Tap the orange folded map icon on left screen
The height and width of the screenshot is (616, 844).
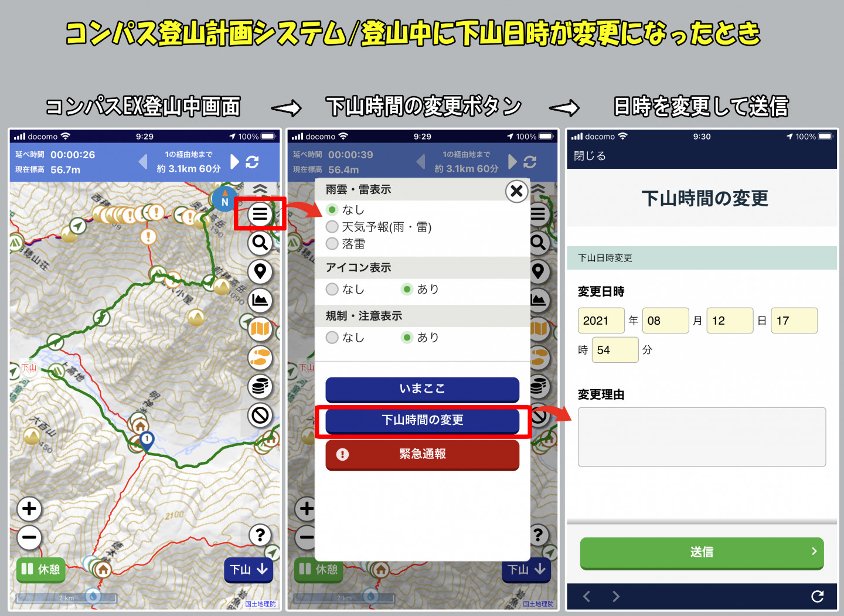click(260, 329)
